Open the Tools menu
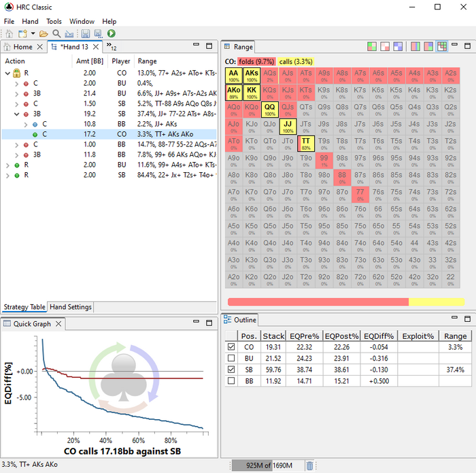The image size is (476, 473). [x=54, y=21]
